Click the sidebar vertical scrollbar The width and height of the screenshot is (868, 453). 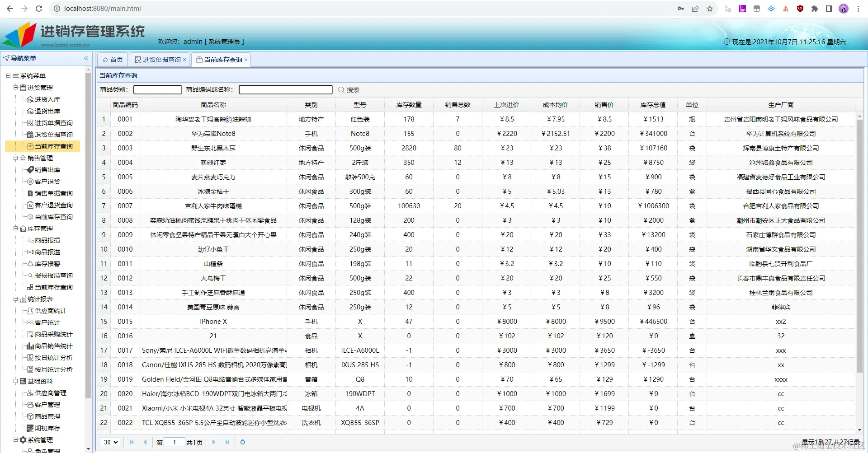click(x=88, y=235)
